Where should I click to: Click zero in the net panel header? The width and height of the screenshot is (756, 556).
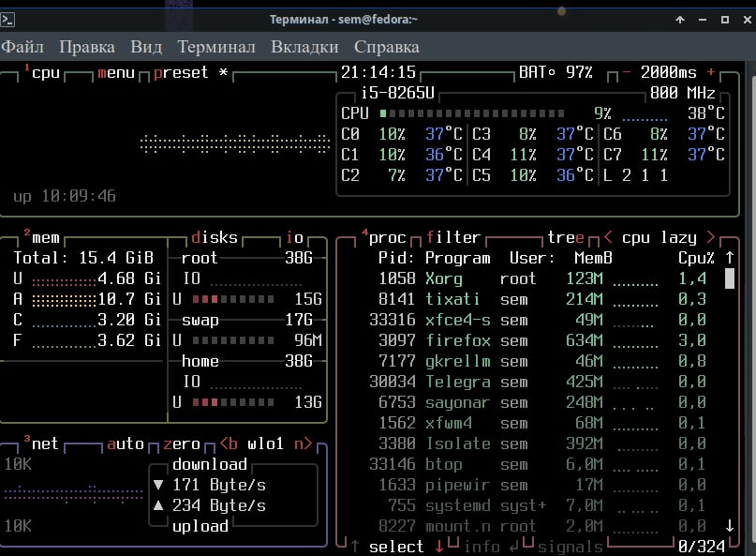[x=182, y=443]
